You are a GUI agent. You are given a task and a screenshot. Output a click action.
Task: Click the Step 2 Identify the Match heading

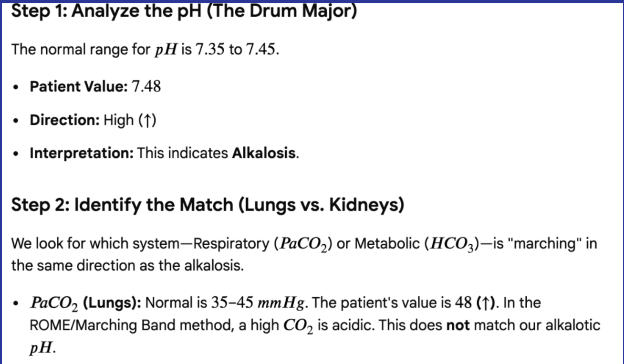(x=208, y=205)
